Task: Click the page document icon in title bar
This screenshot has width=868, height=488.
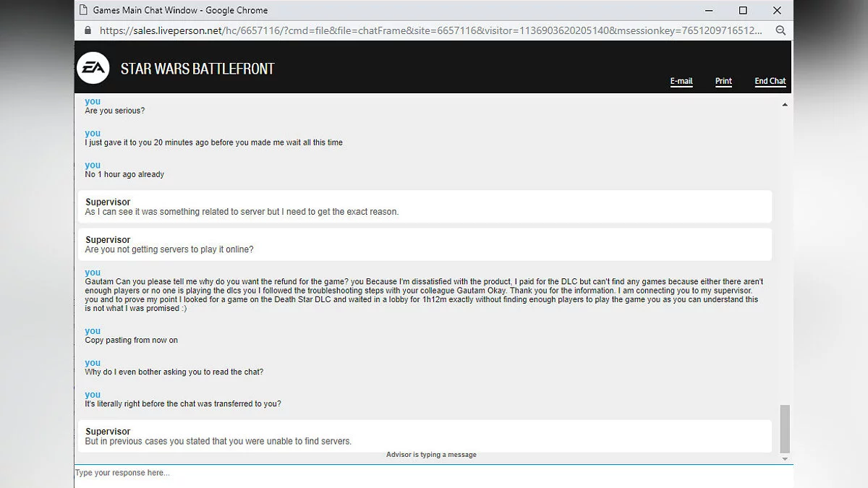Action: (x=83, y=10)
